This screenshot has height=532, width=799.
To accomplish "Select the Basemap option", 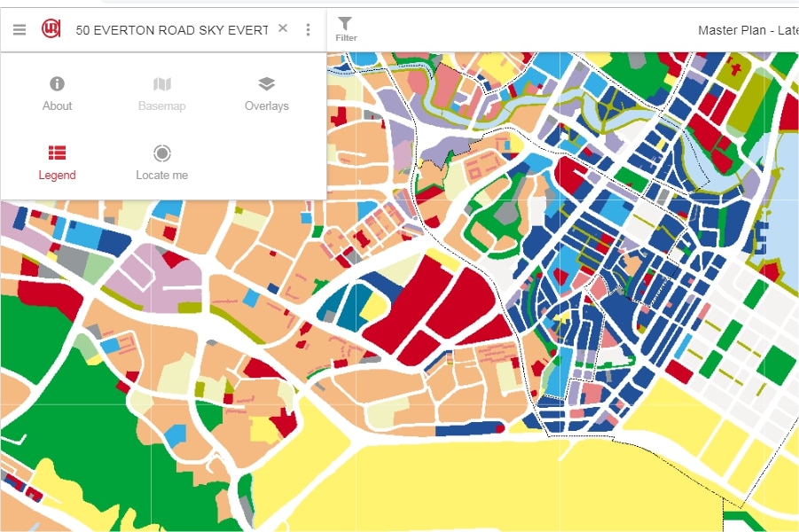I will coord(162,94).
